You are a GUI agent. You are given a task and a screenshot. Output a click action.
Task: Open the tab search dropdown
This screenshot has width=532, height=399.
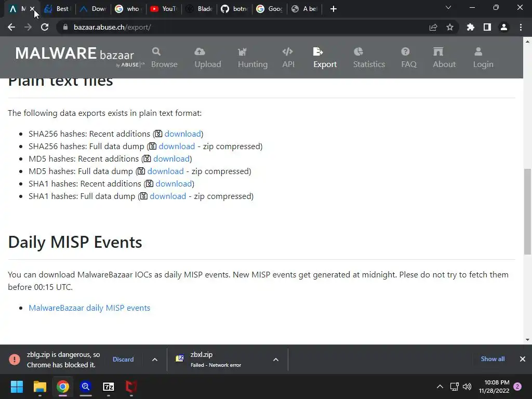point(448,7)
